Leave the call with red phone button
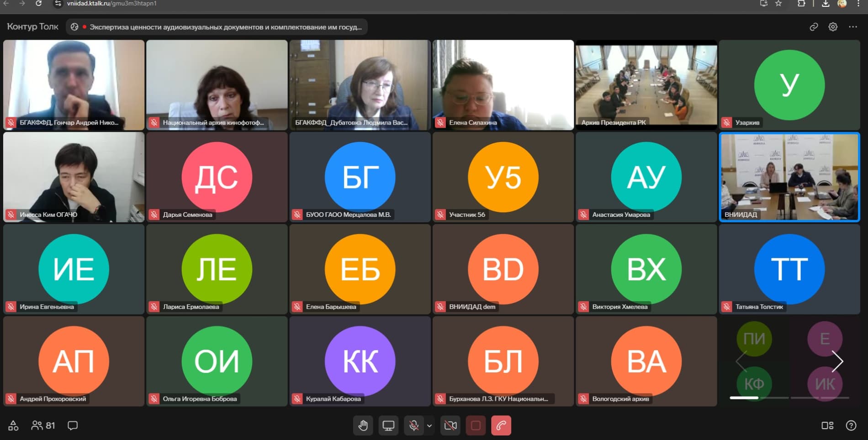Screen dimensions: 868x440 tap(501, 425)
